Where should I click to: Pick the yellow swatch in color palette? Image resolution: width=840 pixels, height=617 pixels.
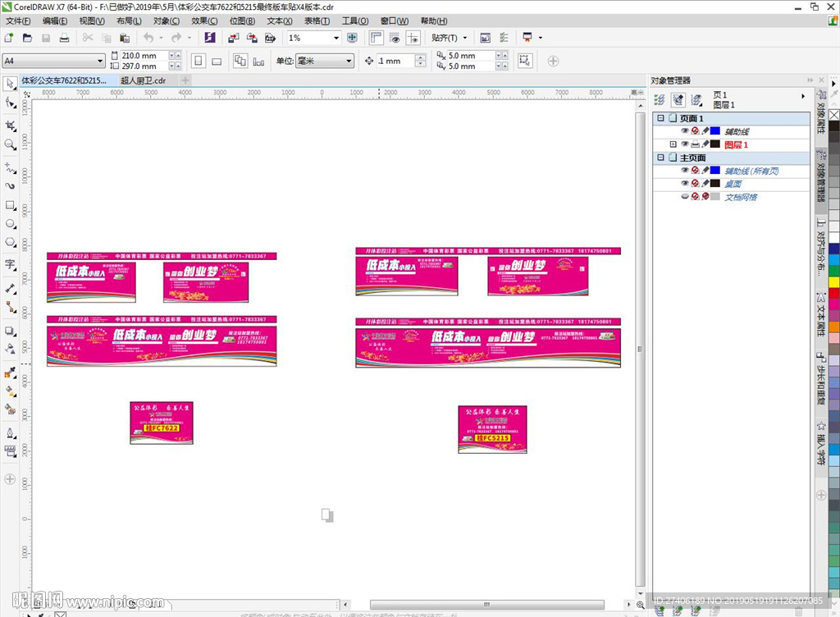[x=834, y=281]
